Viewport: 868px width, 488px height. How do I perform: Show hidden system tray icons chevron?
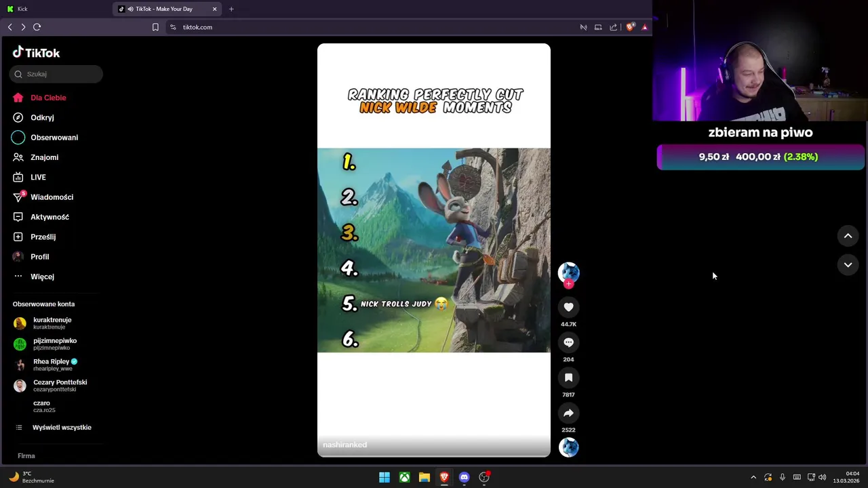(753, 477)
